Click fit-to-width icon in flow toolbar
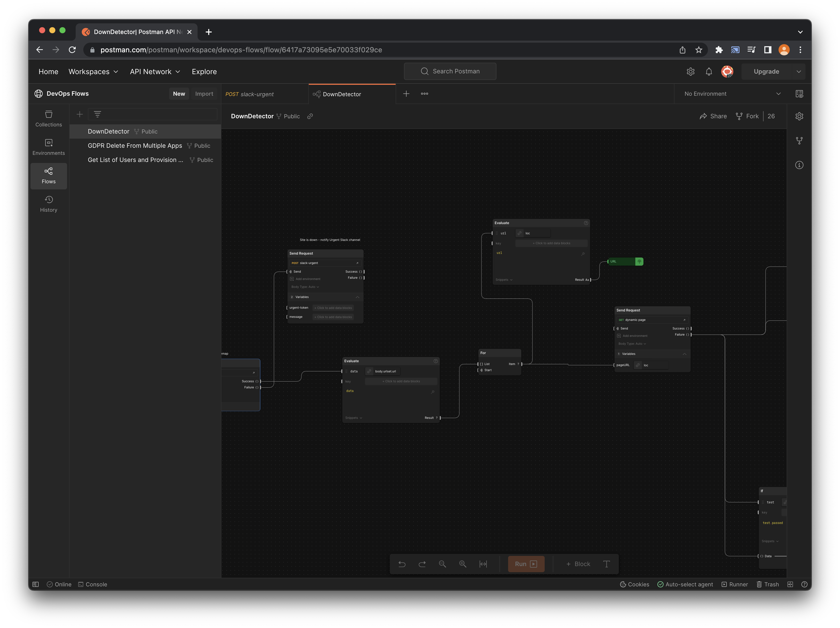840x628 pixels. coord(483,564)
